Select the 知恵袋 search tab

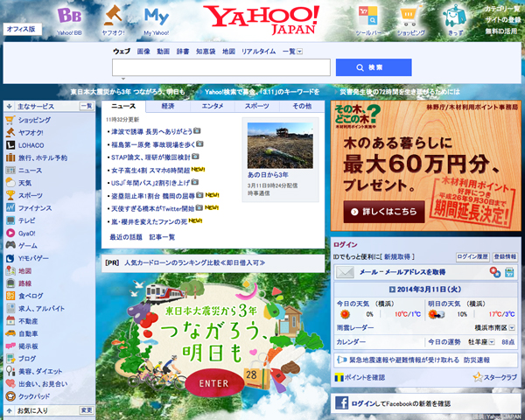(x=206, y=52)
